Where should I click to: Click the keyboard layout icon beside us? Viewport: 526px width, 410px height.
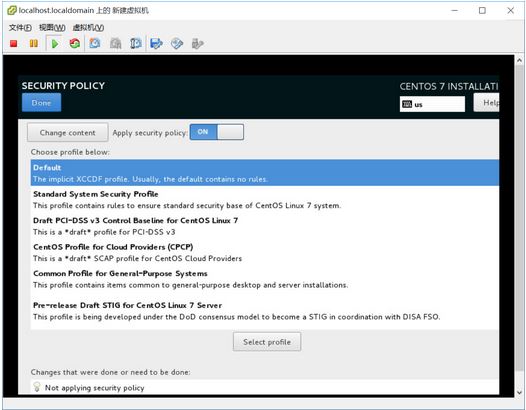pyautogui.click(x=407, y=104)
